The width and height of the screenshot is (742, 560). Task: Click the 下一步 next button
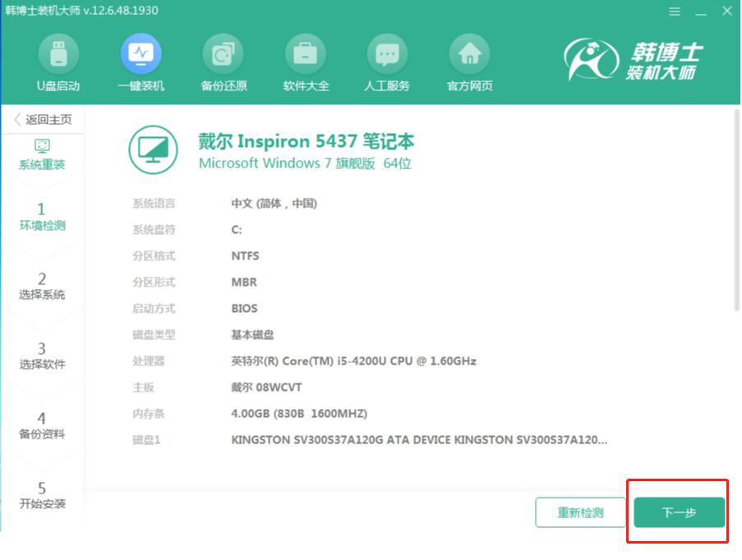pos(677,511)
